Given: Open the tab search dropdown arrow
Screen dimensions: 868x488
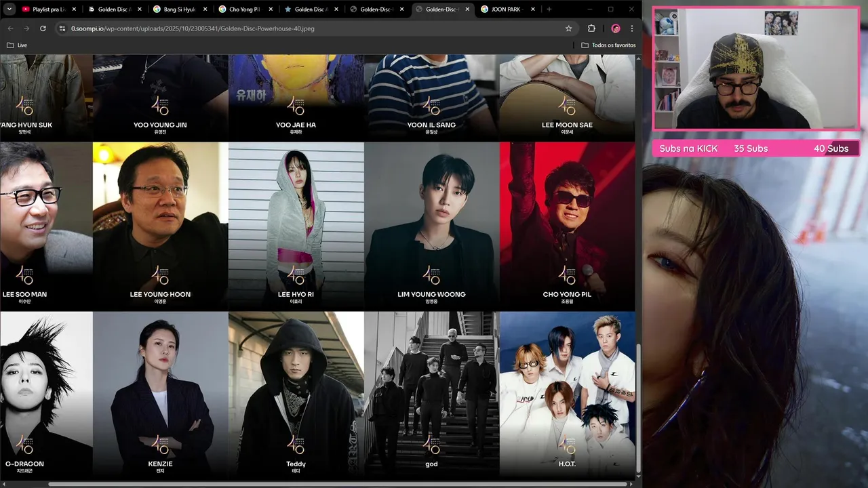Looking at the screenshot, I should 9,9.
